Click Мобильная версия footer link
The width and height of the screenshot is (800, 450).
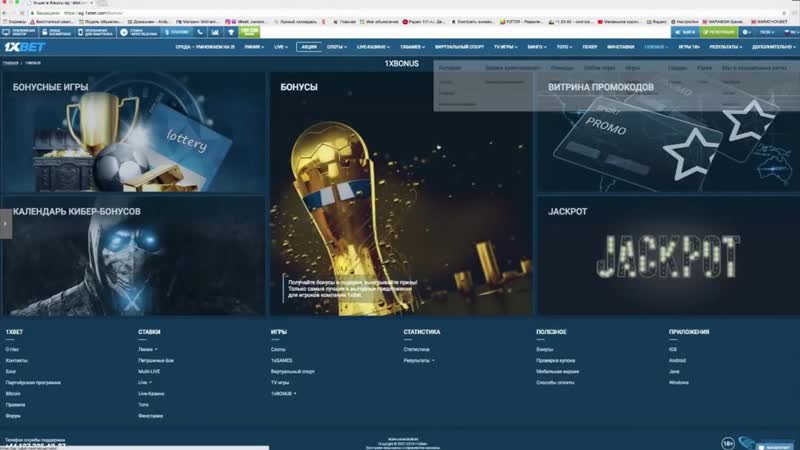[x=557, y=372]
